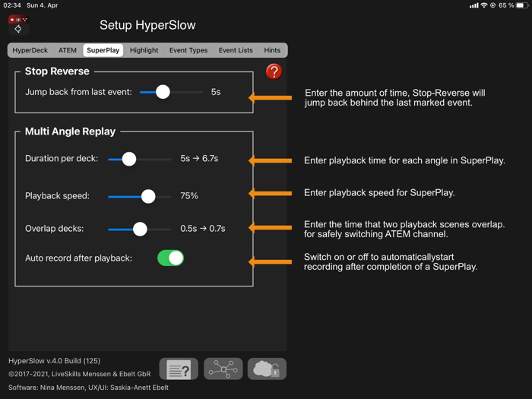Image resolution: width=532 pixels, height=399 pixels.
Task: Toggle Auto record after playback switch
Action: [171, 258]
